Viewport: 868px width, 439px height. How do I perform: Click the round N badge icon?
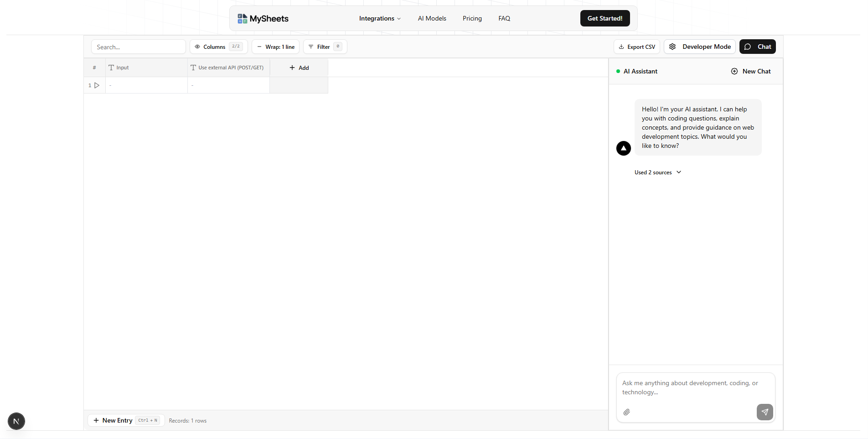pyautogui.click(x=16, y=421)
